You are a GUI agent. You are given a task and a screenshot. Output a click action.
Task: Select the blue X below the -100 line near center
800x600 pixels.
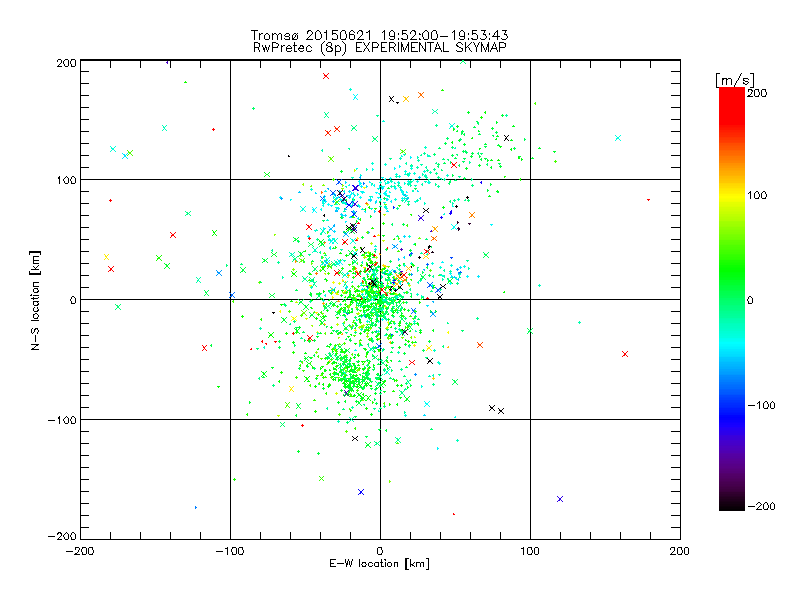(x=361, y=492)
